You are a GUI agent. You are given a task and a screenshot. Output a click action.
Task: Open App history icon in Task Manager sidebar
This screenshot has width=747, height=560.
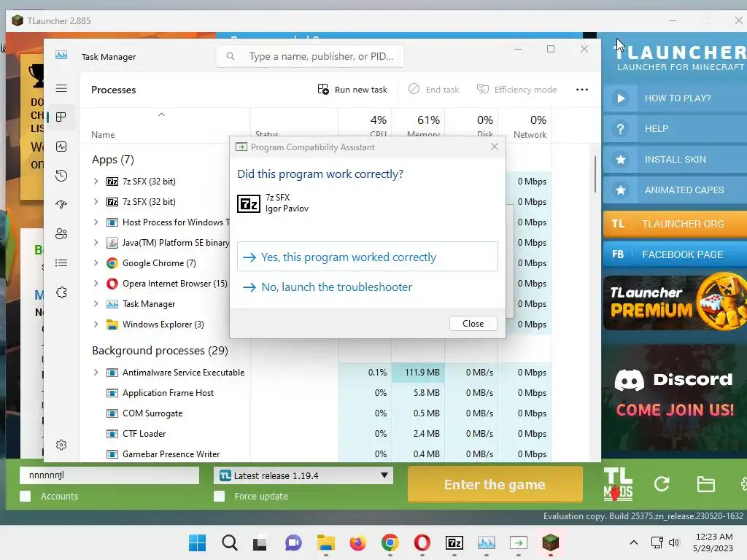point(61,176)
